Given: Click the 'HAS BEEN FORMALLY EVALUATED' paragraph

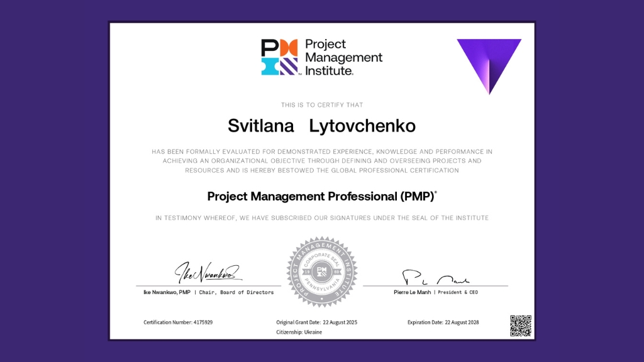Looking at the screenshot, I should pyautogui.click(x=322, y=161).
